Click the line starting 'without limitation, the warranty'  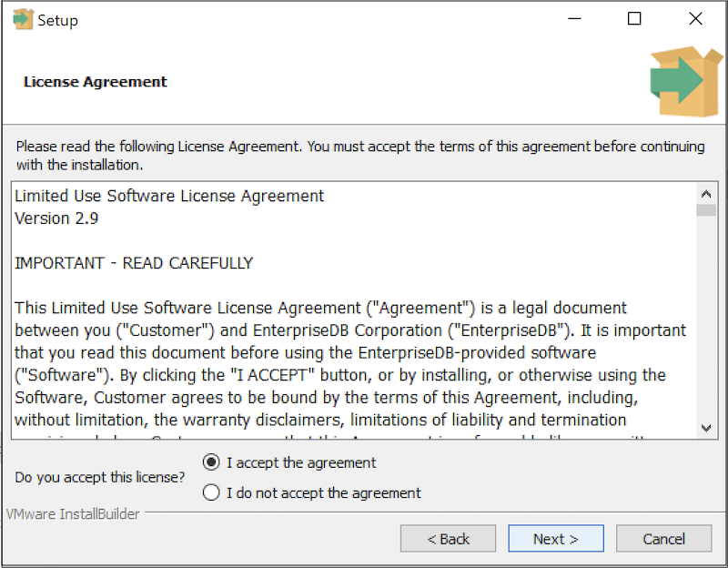click(x=320, y=420)
